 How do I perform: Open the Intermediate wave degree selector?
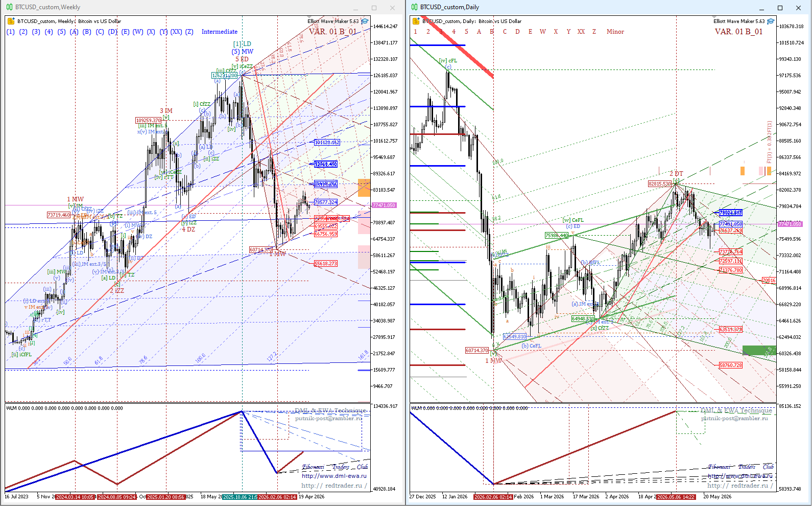220,32
